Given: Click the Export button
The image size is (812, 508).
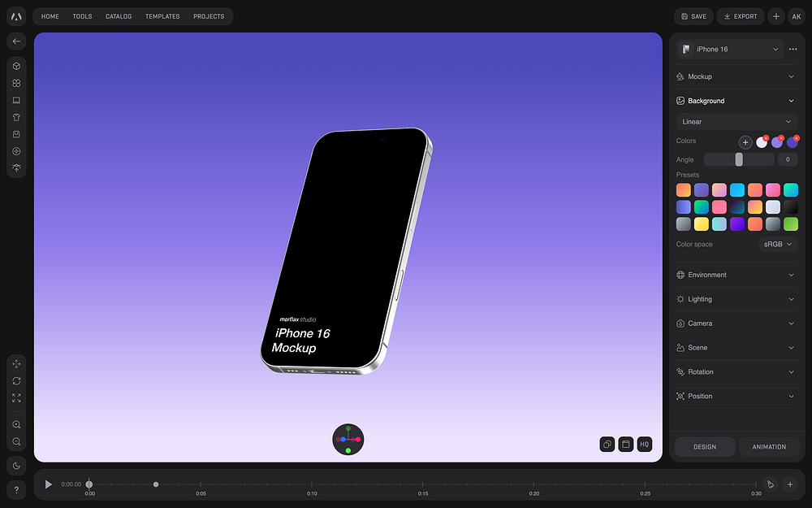Looking at the screenshot, I should [x=741, y=16].
